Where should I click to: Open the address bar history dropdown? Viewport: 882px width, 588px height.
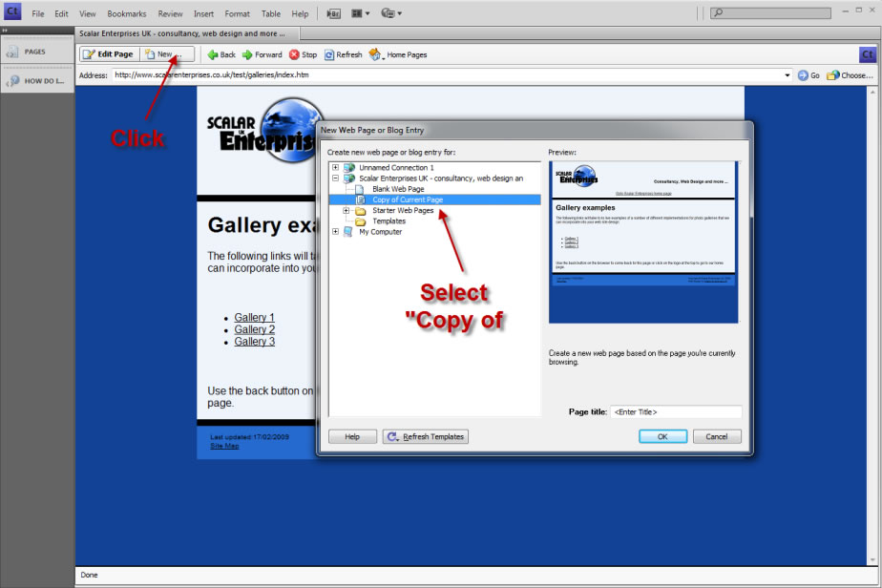(787, 75)
